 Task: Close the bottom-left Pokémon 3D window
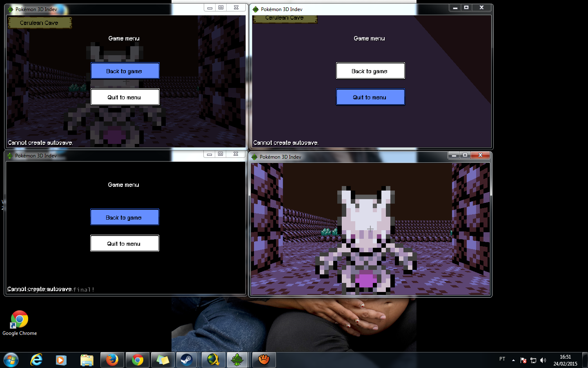click(x=236, y=154)
